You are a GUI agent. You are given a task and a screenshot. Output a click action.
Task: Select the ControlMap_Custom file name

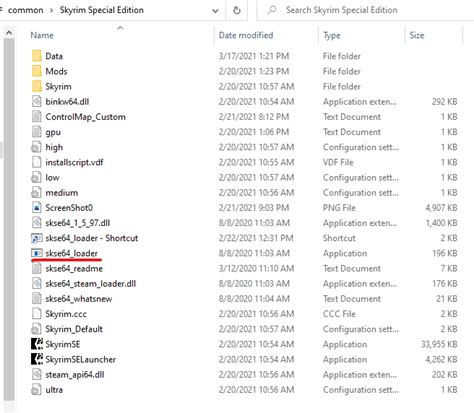(x=85, y=117)
